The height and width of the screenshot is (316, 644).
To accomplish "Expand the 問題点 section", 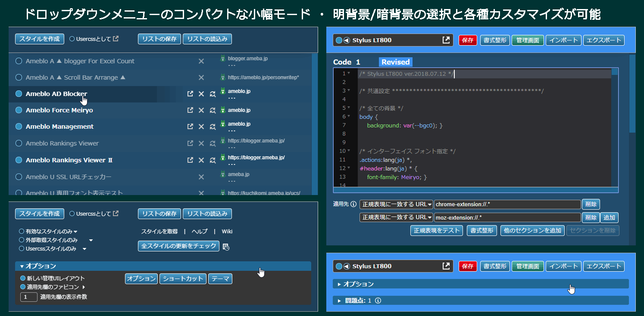I will pos(339,301).
